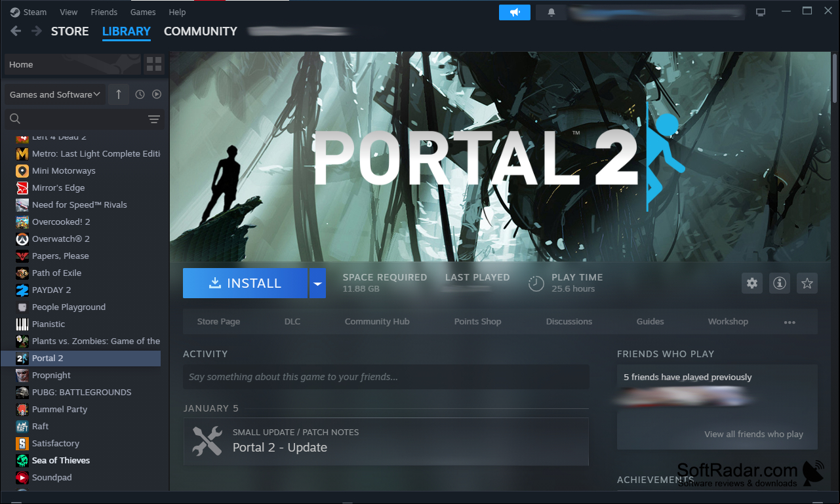
Task: Open the Friends menu
Action: tap(104, 12)
